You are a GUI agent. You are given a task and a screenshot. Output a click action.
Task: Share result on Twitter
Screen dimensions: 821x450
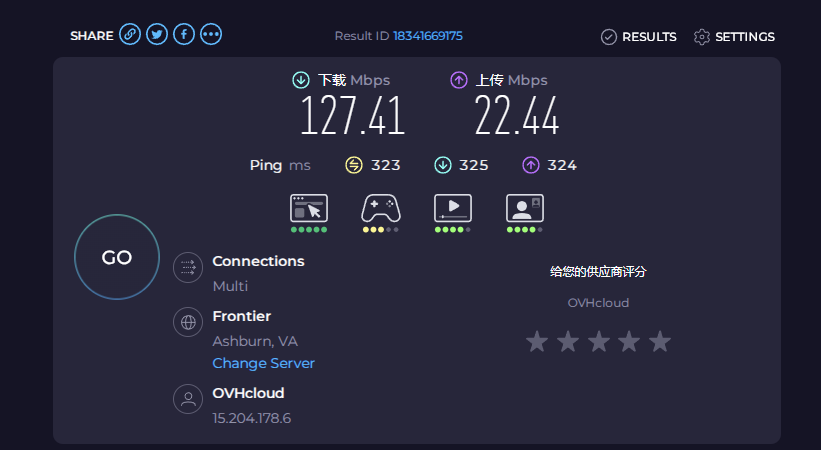click(x=157, y=35)
